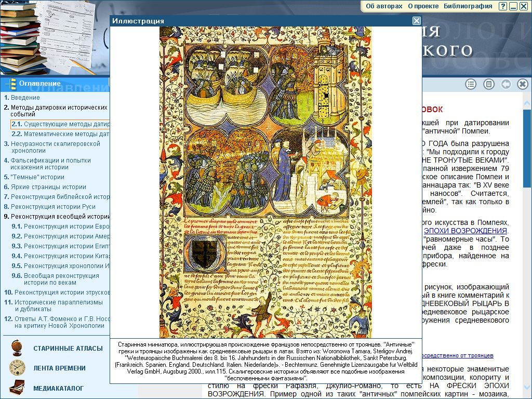This screenshot has height=399, width=532.
Task: Minimize the application window
Action: [513, 6]
